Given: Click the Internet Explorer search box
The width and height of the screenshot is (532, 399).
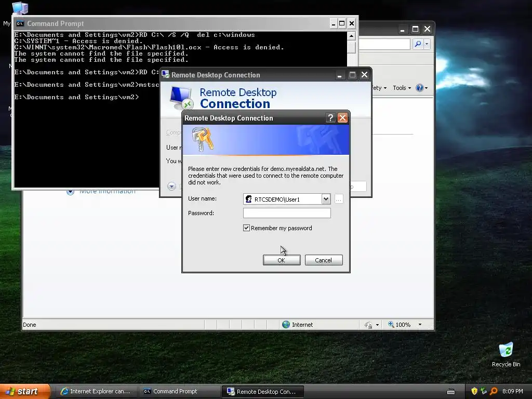Looking at the screenshot, I should [x=384, y=44].
